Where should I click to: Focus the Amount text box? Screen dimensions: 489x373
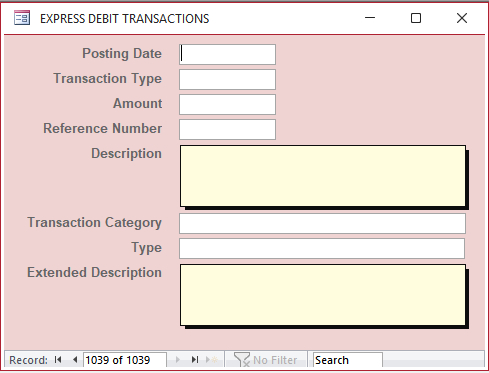coord(227,104)
